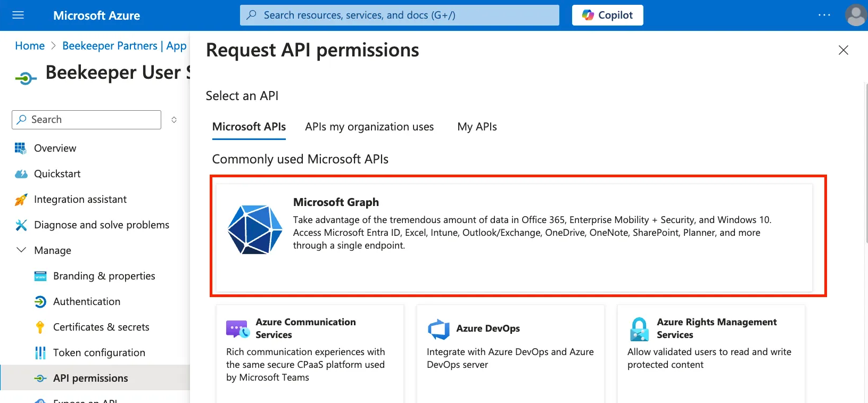This screenshot has height=403, width=868.
Task: Click the Branding & properties icon
Action: pyautogui.click(x=40, y=276)
